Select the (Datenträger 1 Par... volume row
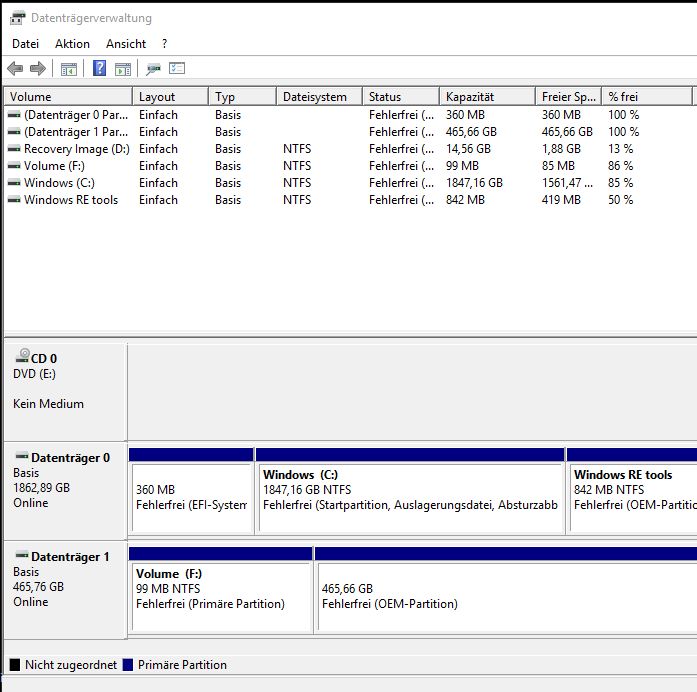Image resolution: width=697 pixels, height=692 pixels. [348, 132]
